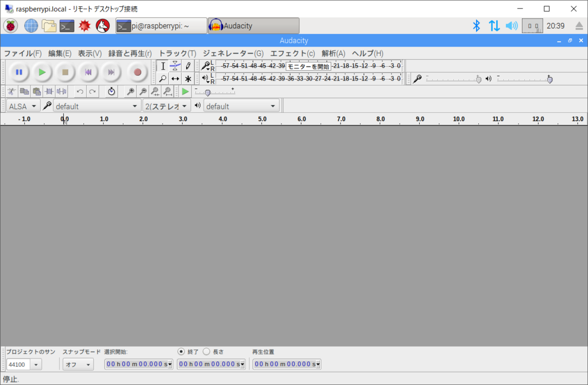Select the Envelope tool
The image size is (588, 385).
(x=175, y=66)
